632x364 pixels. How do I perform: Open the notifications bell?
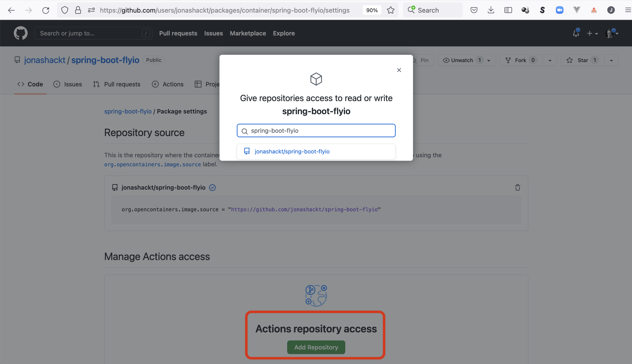pos(576,33)
